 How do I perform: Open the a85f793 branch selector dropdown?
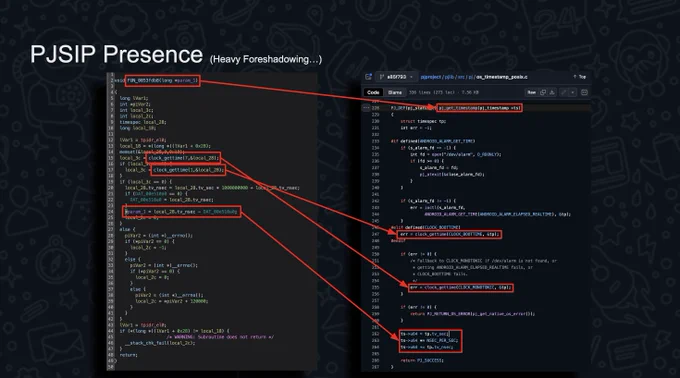(396, 77)
